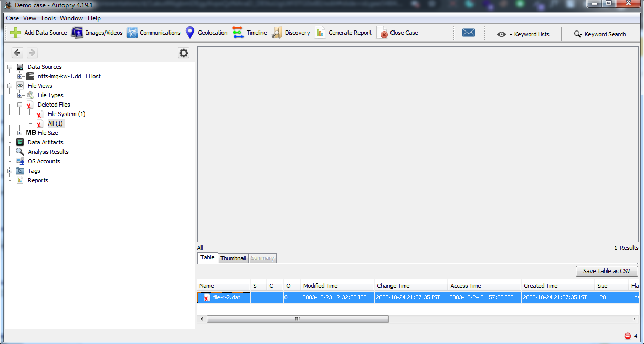
Task: Click the File Types icon
Action: tap(30, 95)
